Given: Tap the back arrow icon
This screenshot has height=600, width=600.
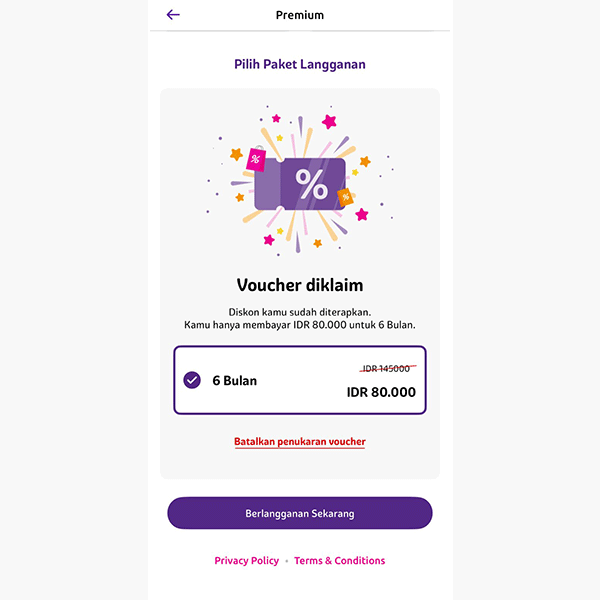Looking at the screenshot, I should (x=173, y=15).
